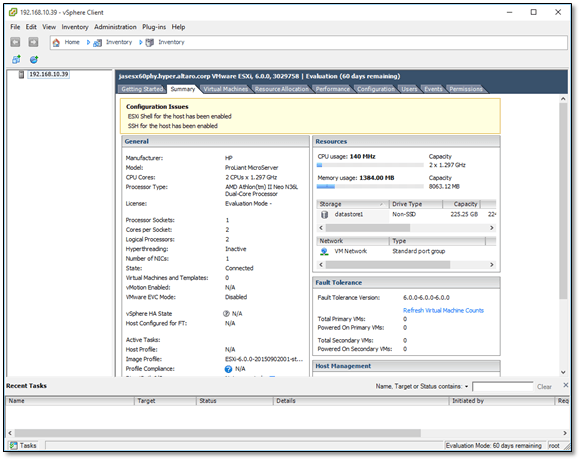This screenshot has width=581, height=461.
Task: Click the Clear filter button
Action: tap(544, 387)
